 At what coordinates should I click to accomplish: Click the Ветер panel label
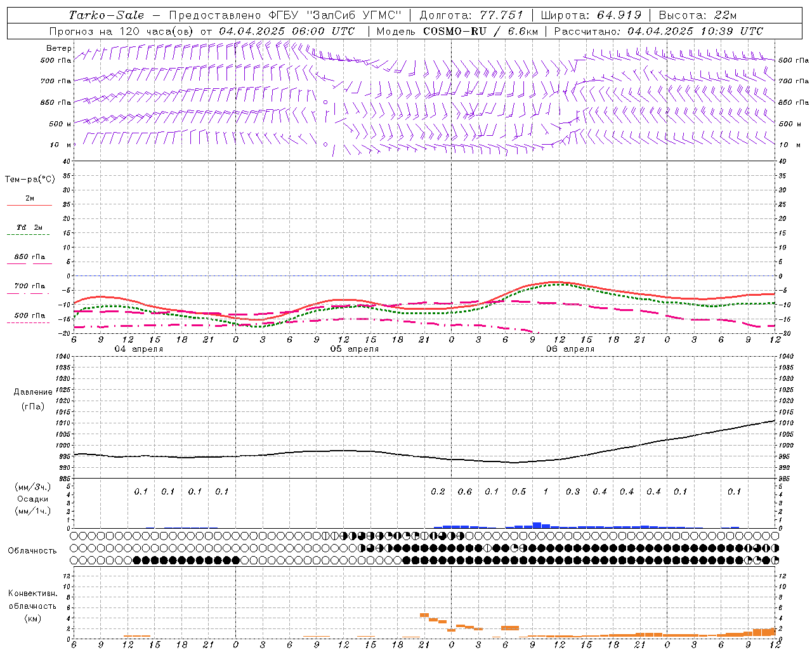(x=58, y=48)
